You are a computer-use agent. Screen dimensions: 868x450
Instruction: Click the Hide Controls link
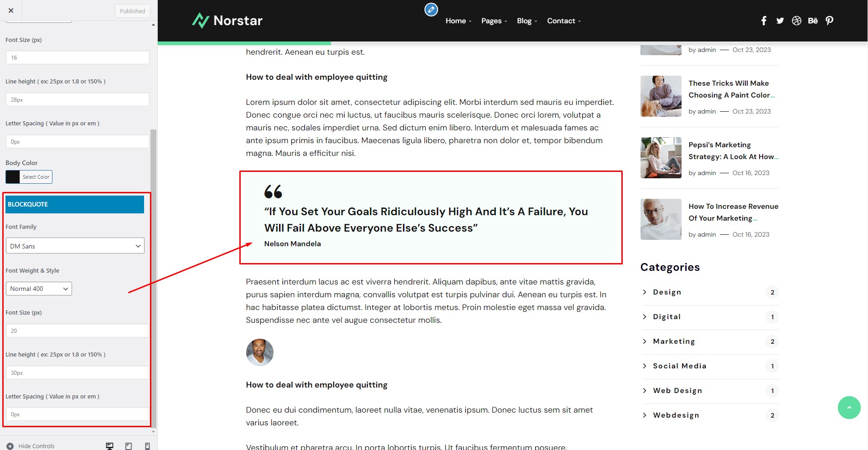click(36, 446)
